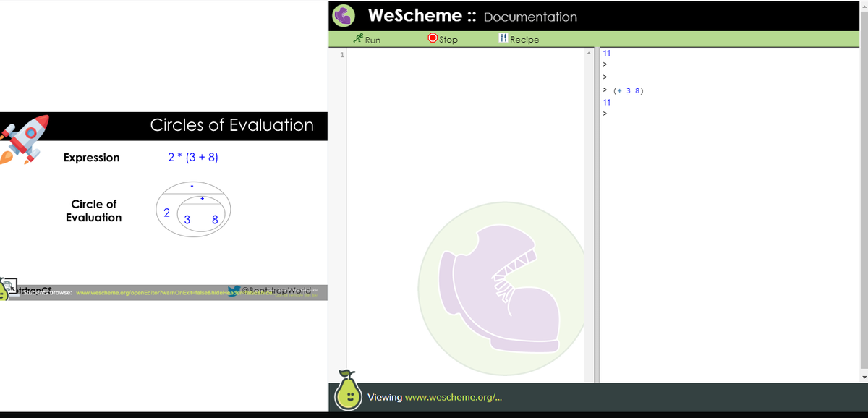Click the topmost 11 output in interactions
Viewport: 868px width, 418px height.
pos(607,54)
